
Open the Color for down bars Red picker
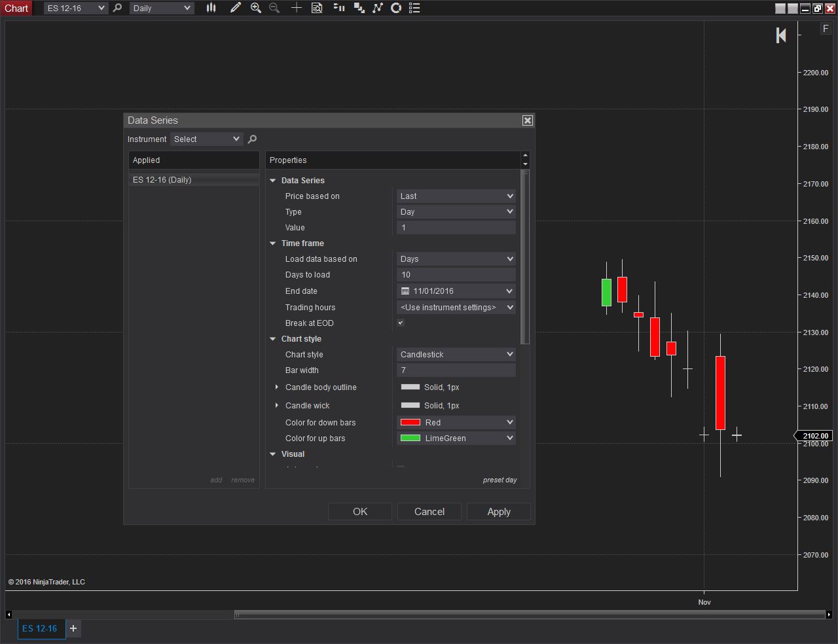(456, 423)
